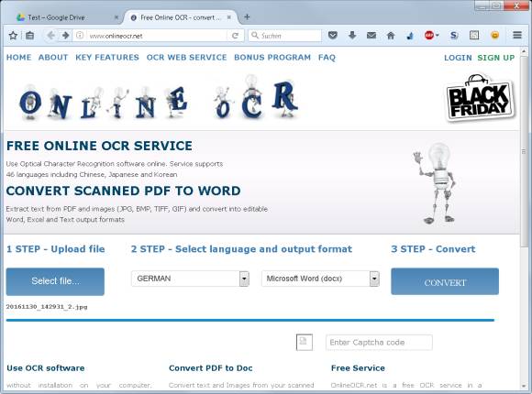Open the FAQ page
The image size is (532, 394).
tap(327, 58)
